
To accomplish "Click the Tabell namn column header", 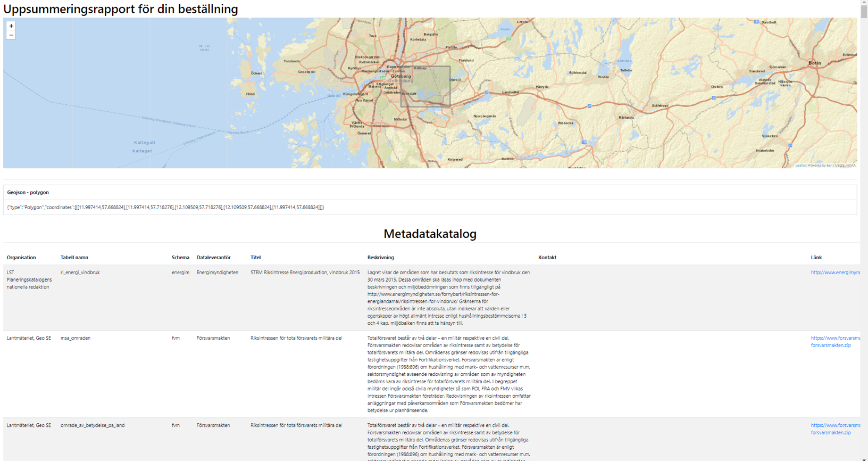I will 74,258.
